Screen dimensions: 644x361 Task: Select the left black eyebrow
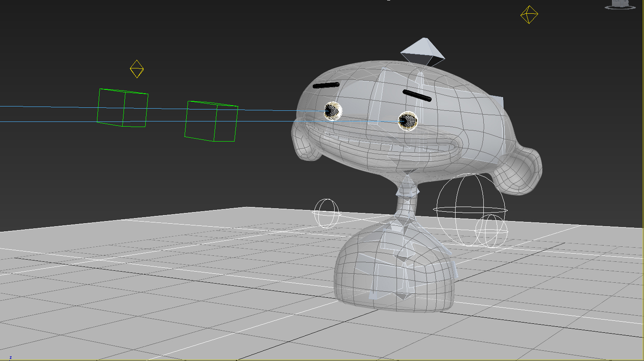[x=326, y=85]
